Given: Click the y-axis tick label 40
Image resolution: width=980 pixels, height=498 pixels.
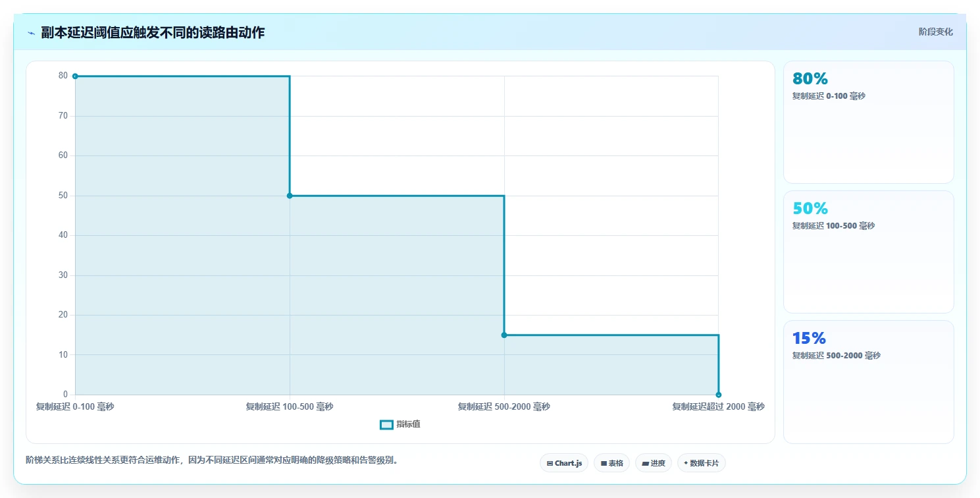Looking at the screenshot, I should [63, 235].
